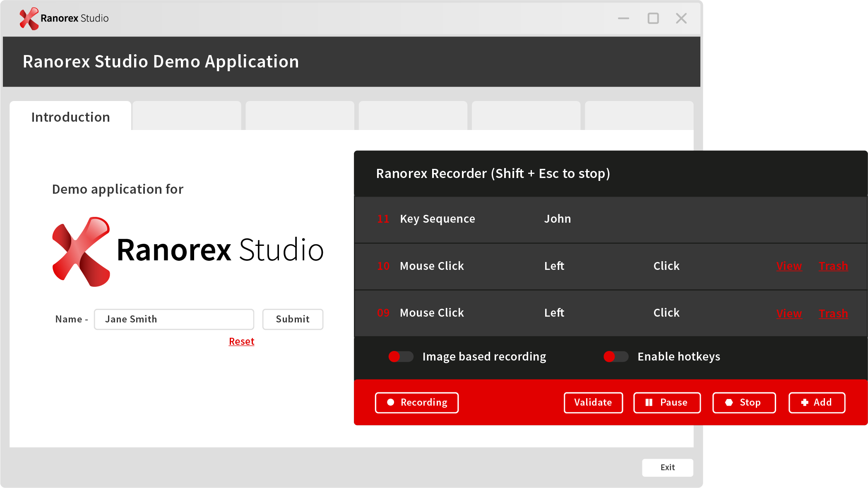Image resolution: width=868 pixels, height=488 pixels.
Task: Toggle the Enable hotkeys switch
Action: click(616, 356)
